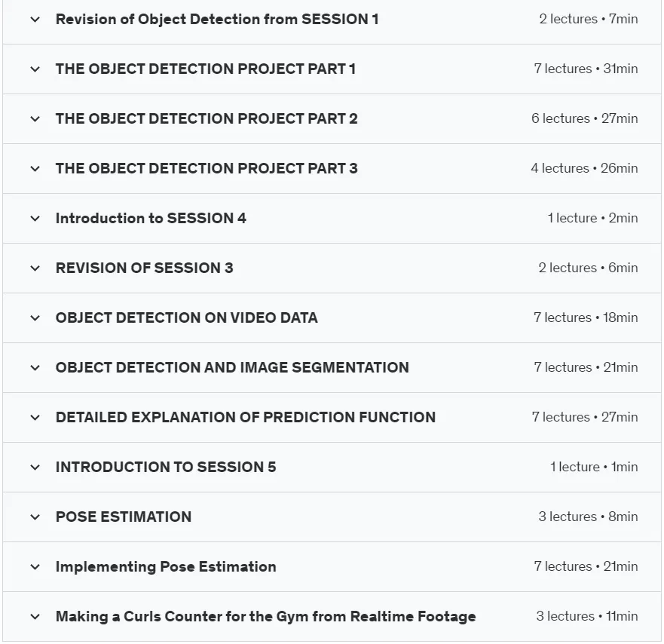Expand REVISION OF SESSION 3 chevron
The height and width of the screenshot is (644, 664).
pos(35,268)
